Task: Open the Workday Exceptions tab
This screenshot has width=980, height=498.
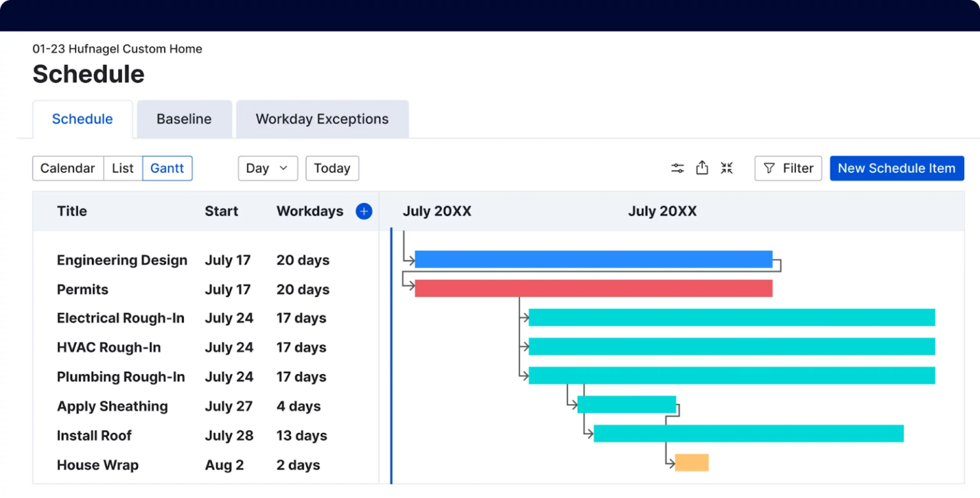Action: (x=322, y=119)
